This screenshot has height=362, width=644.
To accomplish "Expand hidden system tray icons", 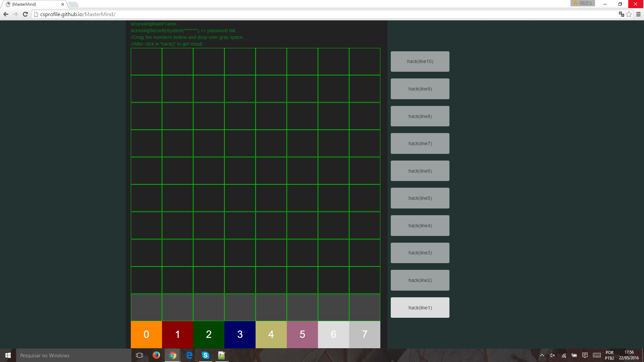I will click(x=542, y=355).
